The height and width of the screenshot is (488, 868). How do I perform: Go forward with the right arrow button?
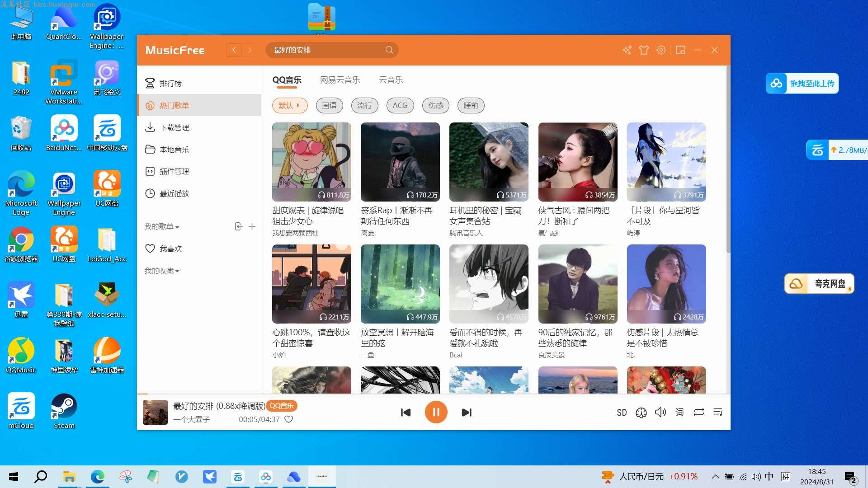[250, 50]
